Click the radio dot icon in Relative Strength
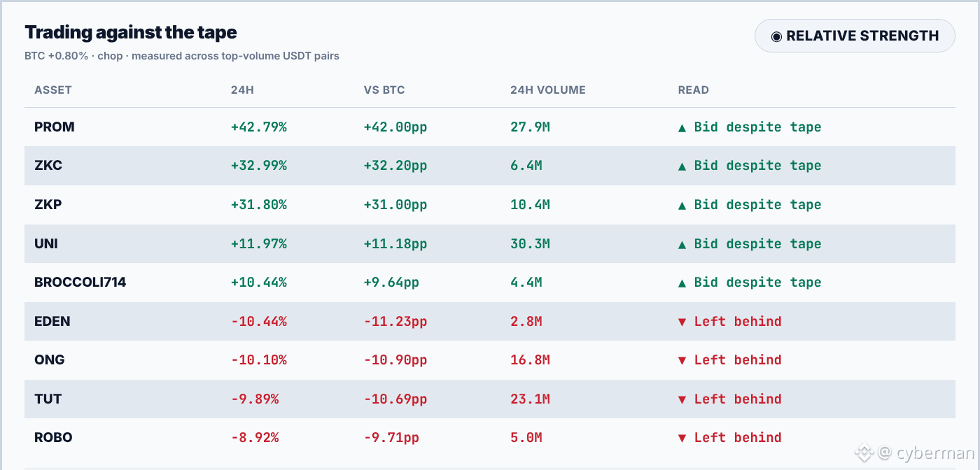The image size is (980, 470). click(776, 36)
